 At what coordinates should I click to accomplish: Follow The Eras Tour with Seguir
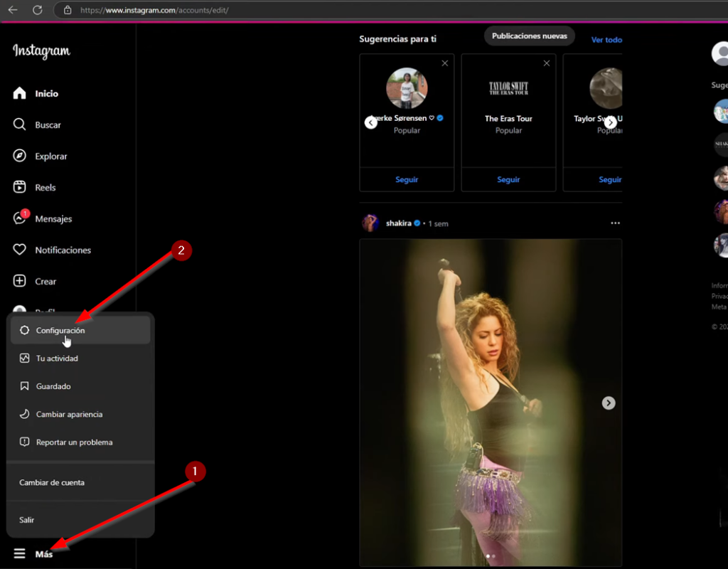508,179
